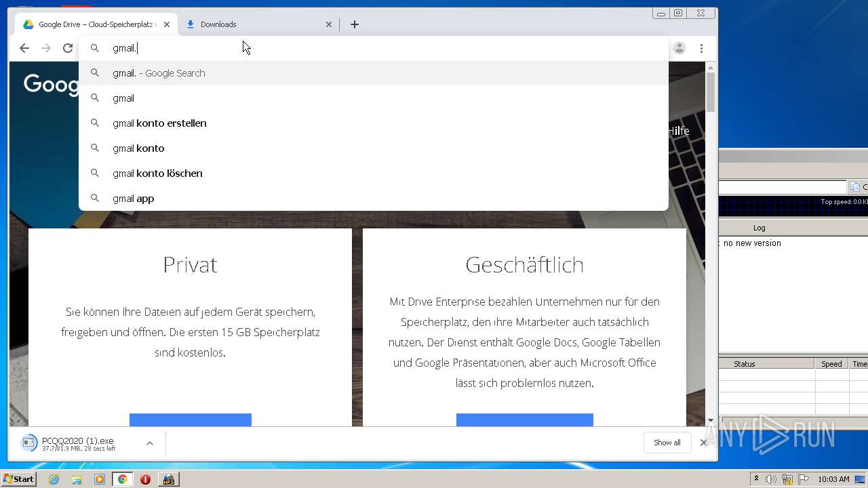Image resolution: width=868 pixels, height=488 pixels.
Task: Click the Geschäftlich heading
Action: (524, 264)
